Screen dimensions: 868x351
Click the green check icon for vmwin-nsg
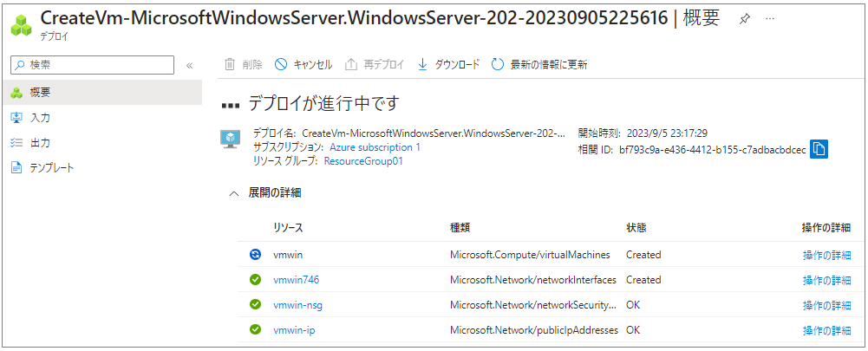click(255, 305)
